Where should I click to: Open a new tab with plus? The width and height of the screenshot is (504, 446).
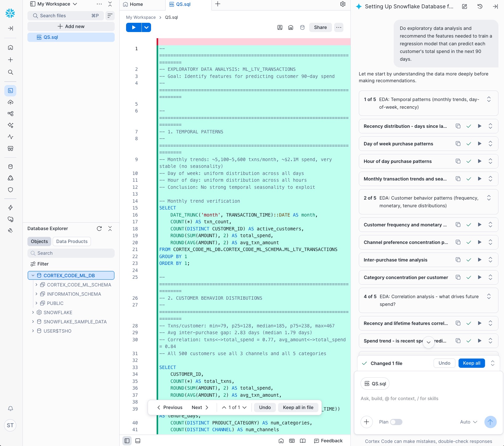coord(218,4)
